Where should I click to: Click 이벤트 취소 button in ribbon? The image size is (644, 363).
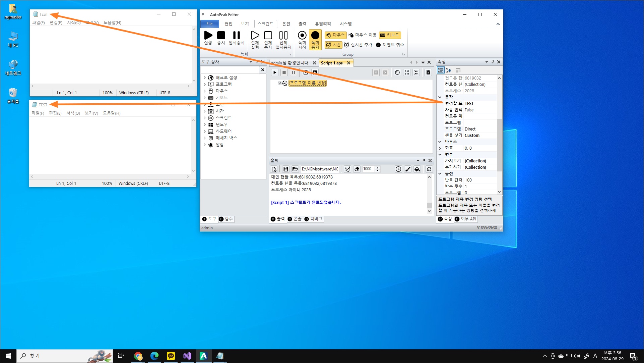[x=390, y=45]
